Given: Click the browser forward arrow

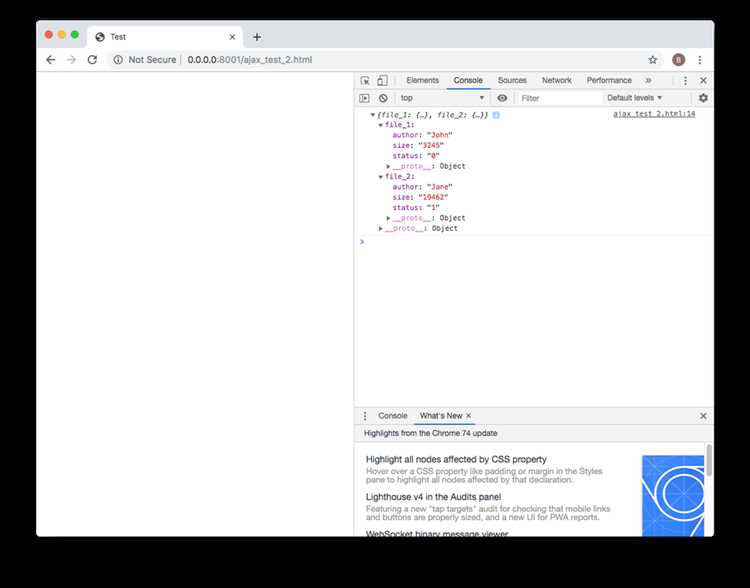Looking at the screenshot, I should 71,60.
